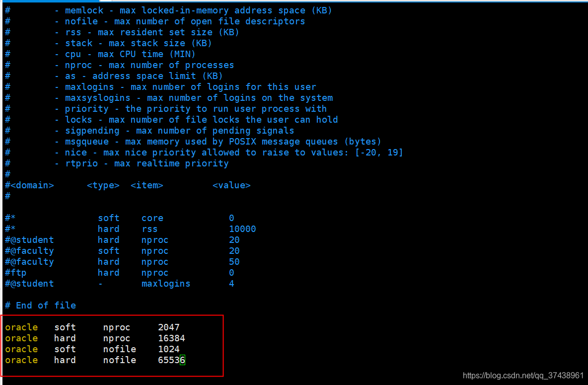Click the '<item>' column header
588x385 pixels.
pos(147,185)
